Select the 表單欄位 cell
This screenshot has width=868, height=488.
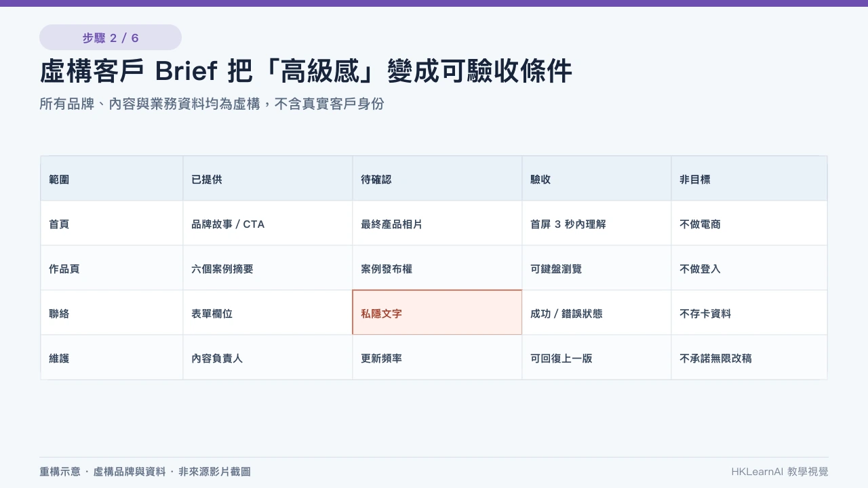[x=268, y=313]
